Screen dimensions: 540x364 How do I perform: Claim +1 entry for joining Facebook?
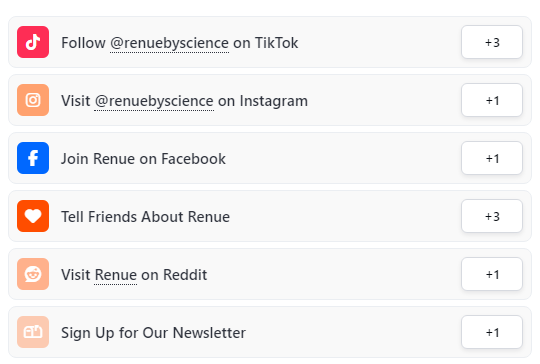(x=492, y=158)
